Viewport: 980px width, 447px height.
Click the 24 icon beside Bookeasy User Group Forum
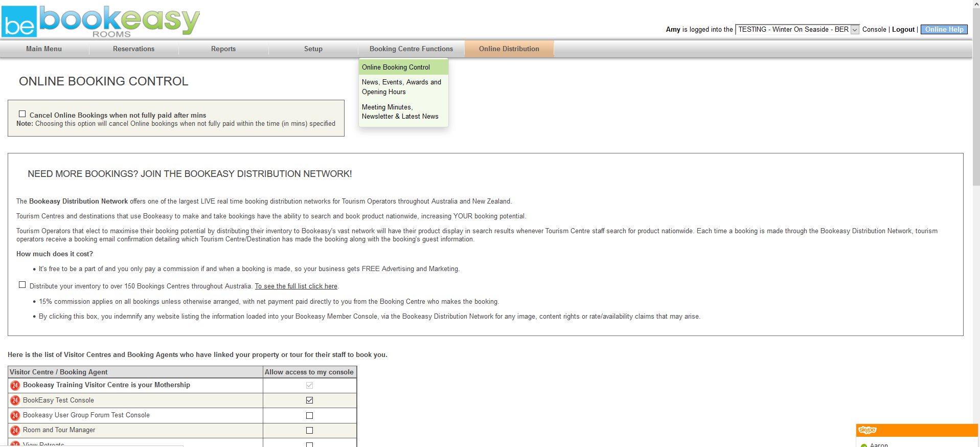tap(15, 415)
